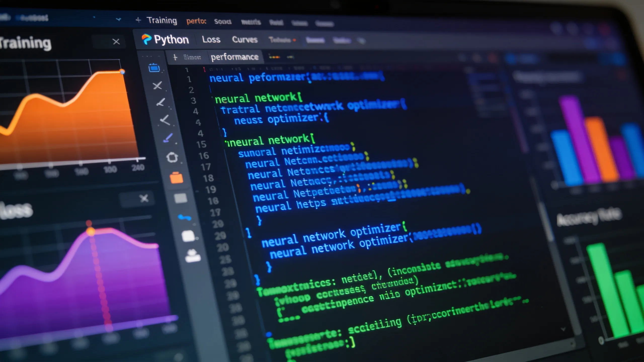Click the plus icon left of Training tab

click(x=138, y=20)
